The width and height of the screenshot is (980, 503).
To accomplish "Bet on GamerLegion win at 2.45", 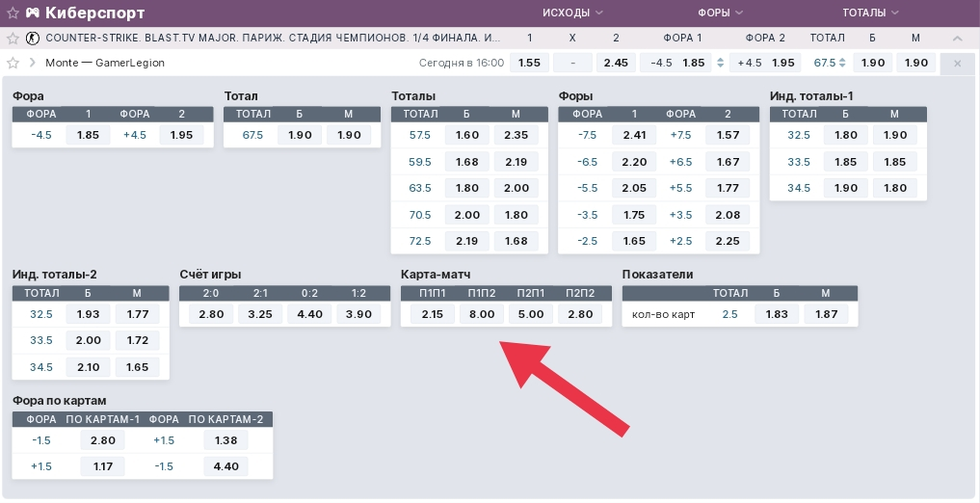I will pos(615,63).
